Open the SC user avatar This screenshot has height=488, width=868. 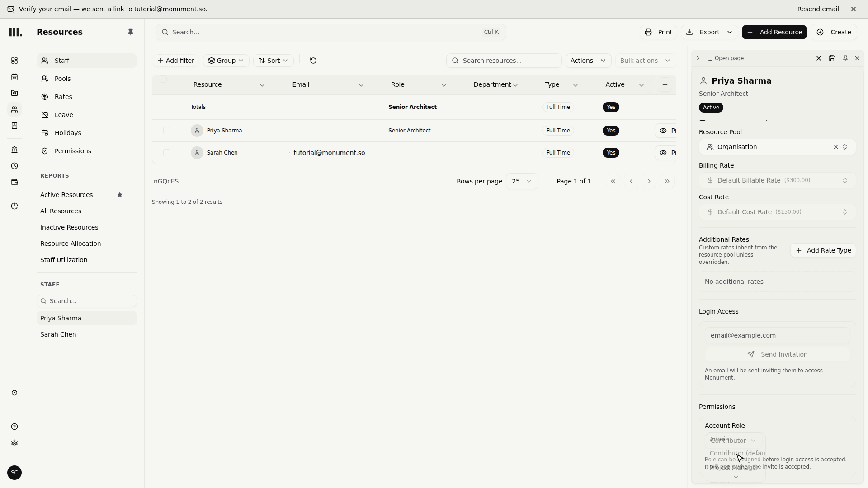pos(14,473)
